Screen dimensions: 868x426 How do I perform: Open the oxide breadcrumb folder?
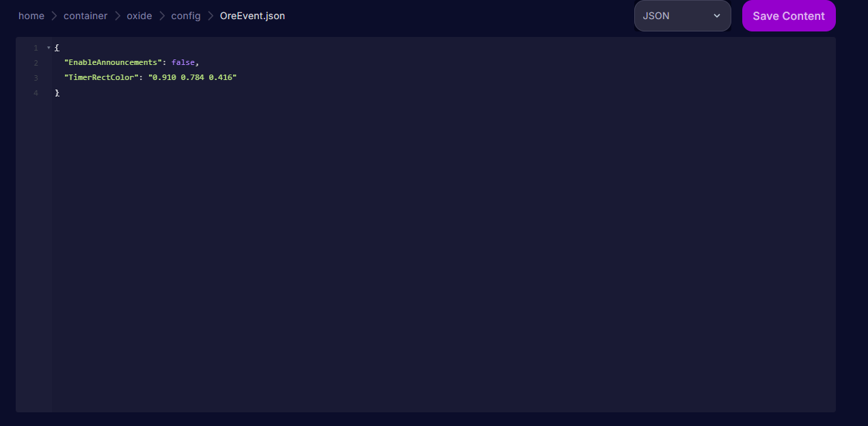coord(139,16)
